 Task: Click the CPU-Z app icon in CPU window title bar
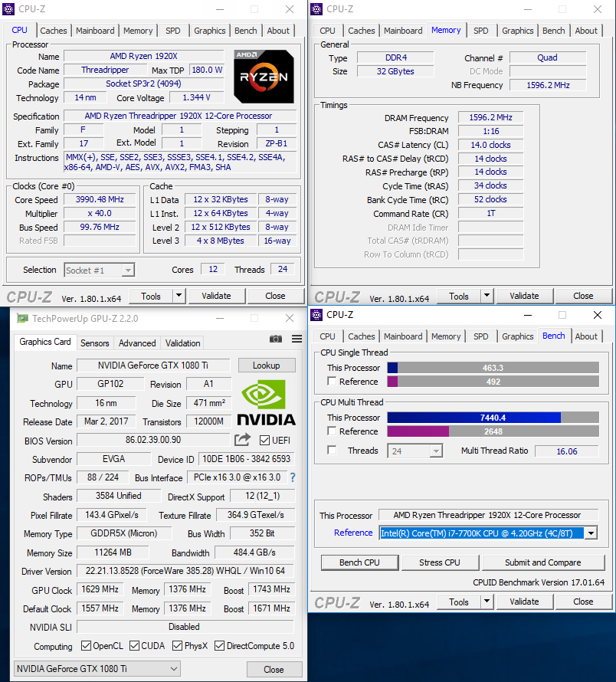click(x=8, y=8)
